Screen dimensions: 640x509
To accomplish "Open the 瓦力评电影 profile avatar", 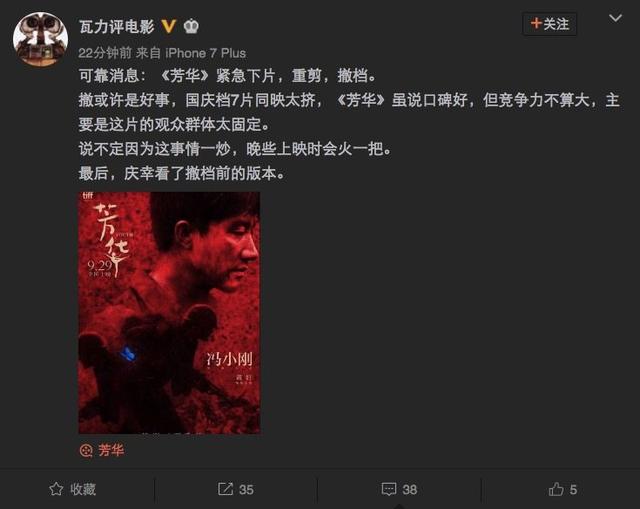I will pyautogui.click(x=40, y=39).
